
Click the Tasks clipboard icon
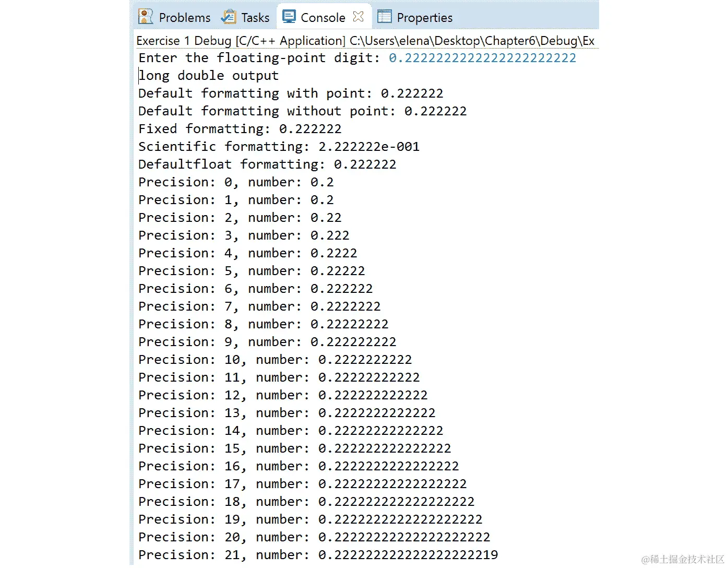tap(229, 17)
